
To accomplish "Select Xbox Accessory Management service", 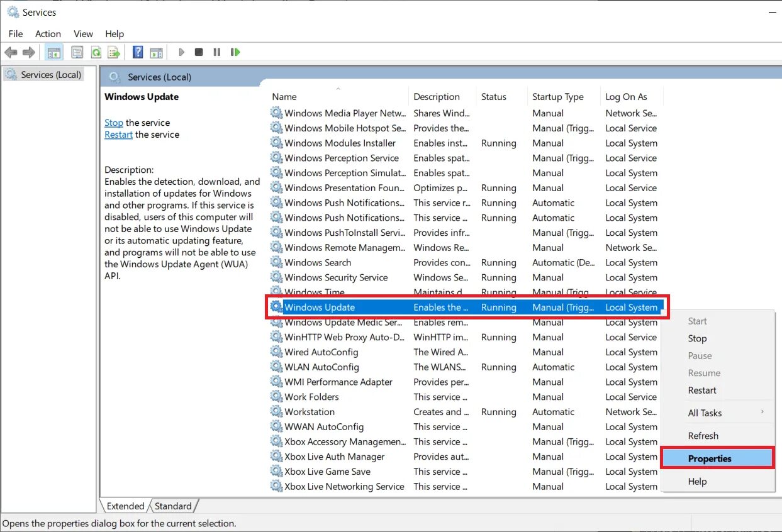I will (466, 441).
